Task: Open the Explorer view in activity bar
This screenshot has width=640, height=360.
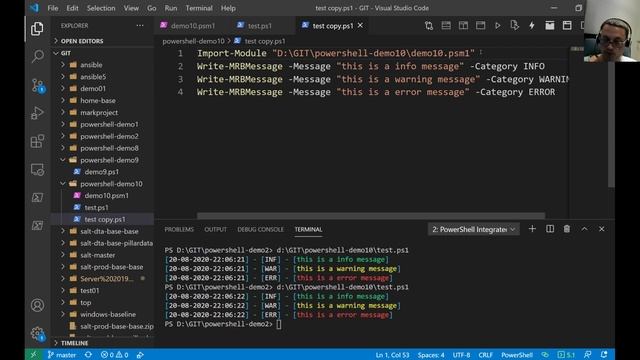Action: [37, 29]
